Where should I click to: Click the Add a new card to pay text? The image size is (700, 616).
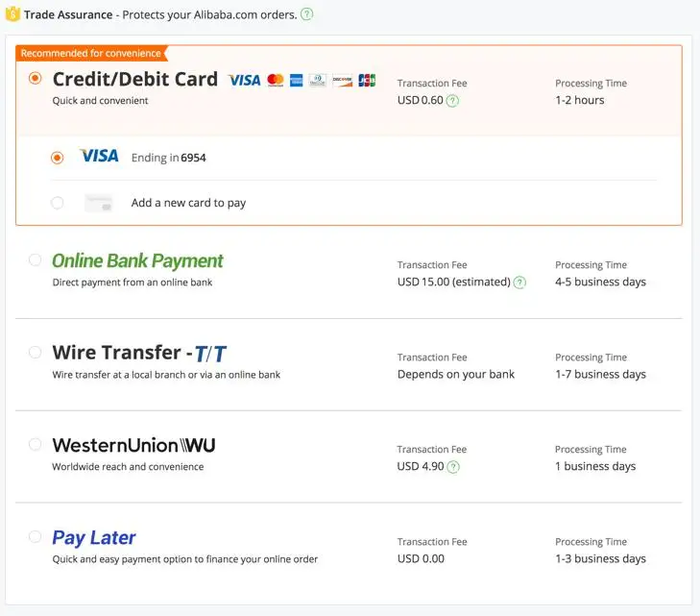pyautogui.click(x=188, y=204)
